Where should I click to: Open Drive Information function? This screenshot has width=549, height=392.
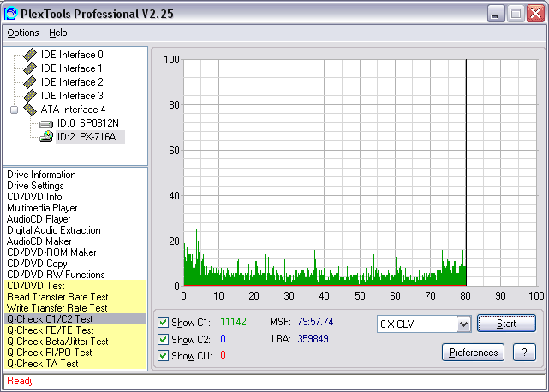coord(41,175)
